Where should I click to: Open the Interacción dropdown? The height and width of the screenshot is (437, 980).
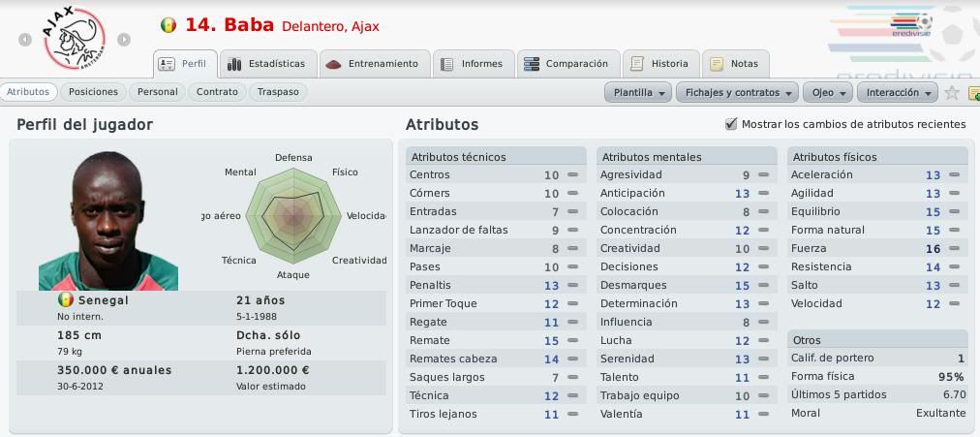pyautogui.click(x=897, y=92)
